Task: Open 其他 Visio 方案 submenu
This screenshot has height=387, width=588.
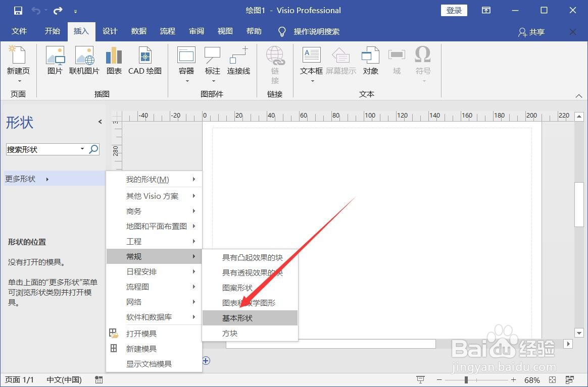Action: click(x=154, y=196)
